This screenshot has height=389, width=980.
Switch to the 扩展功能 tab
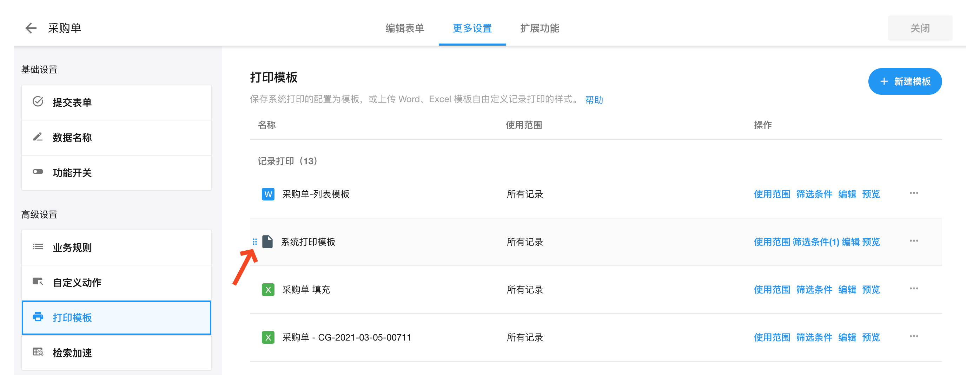(539, 28)
